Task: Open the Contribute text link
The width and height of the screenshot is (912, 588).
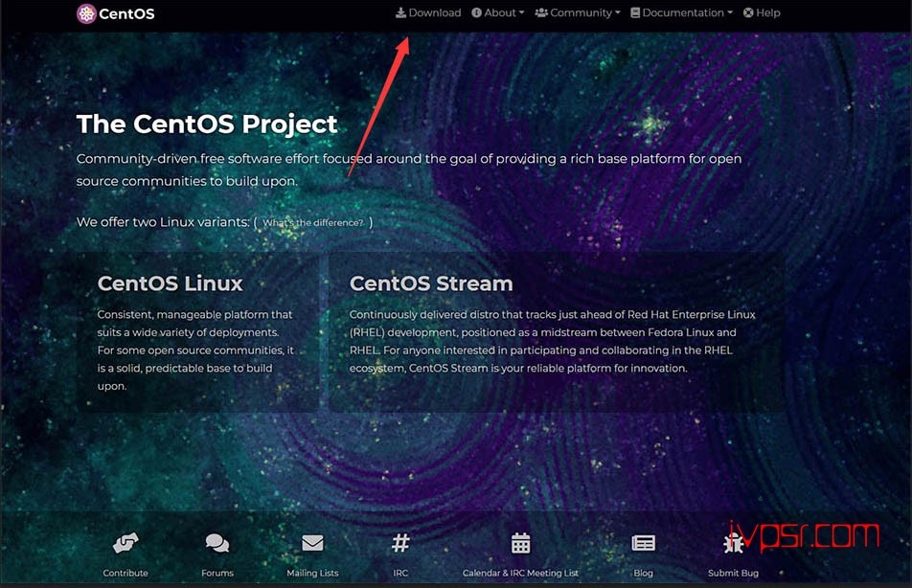Action: [125, 573]
